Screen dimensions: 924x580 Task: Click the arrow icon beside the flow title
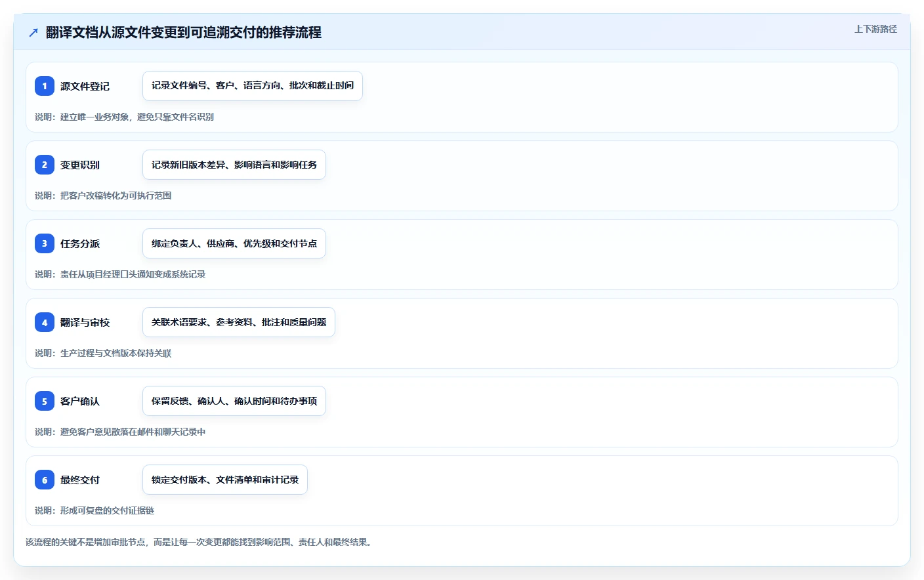33,32
